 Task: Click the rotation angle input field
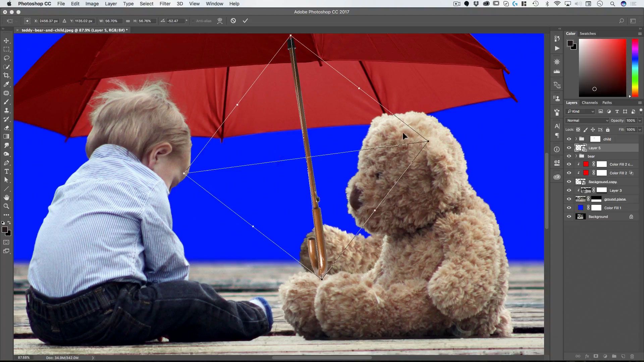(175, 21)
